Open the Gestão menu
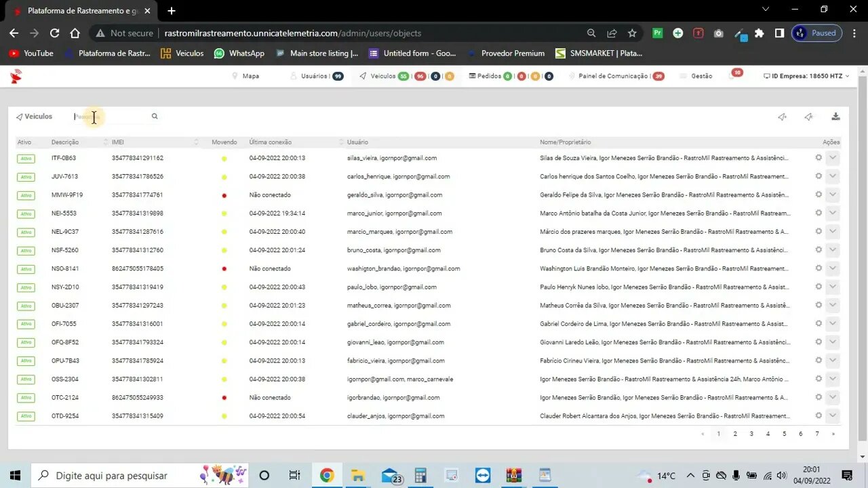 696,76
